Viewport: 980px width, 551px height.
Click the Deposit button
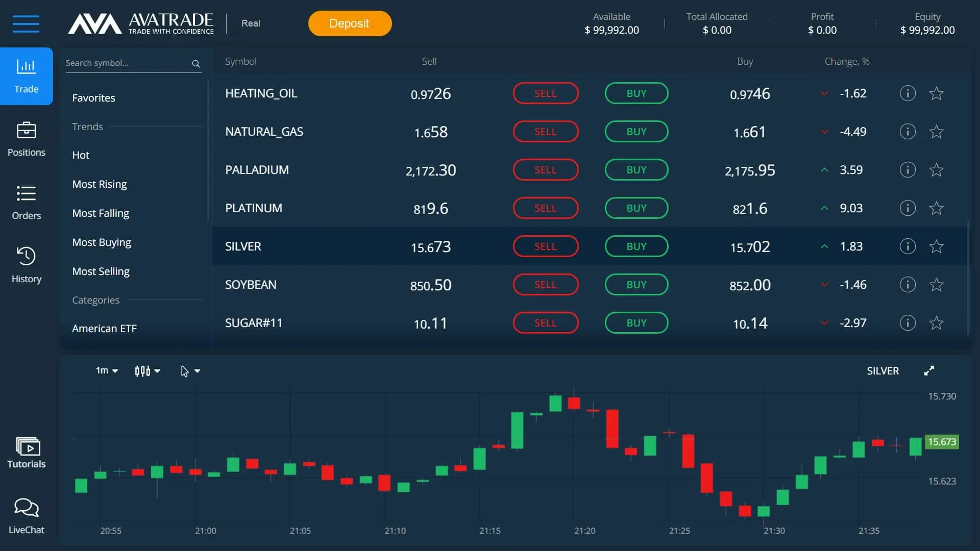point(349,23)
